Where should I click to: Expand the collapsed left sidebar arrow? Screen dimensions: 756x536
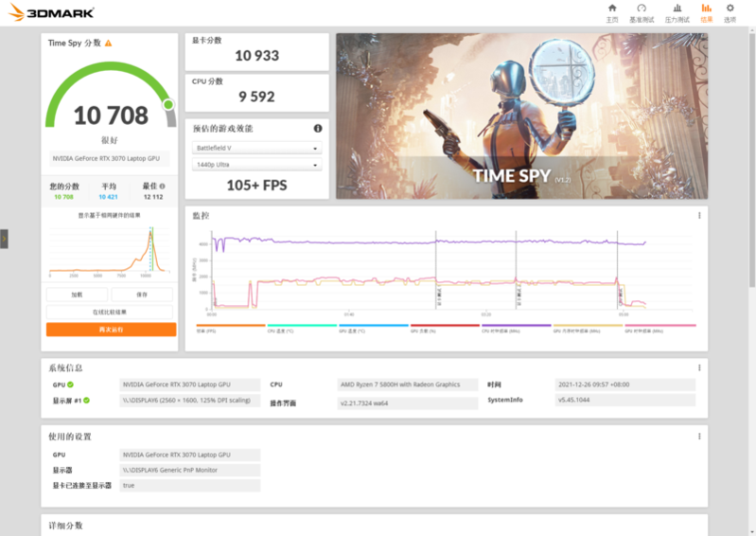(4, 239)
